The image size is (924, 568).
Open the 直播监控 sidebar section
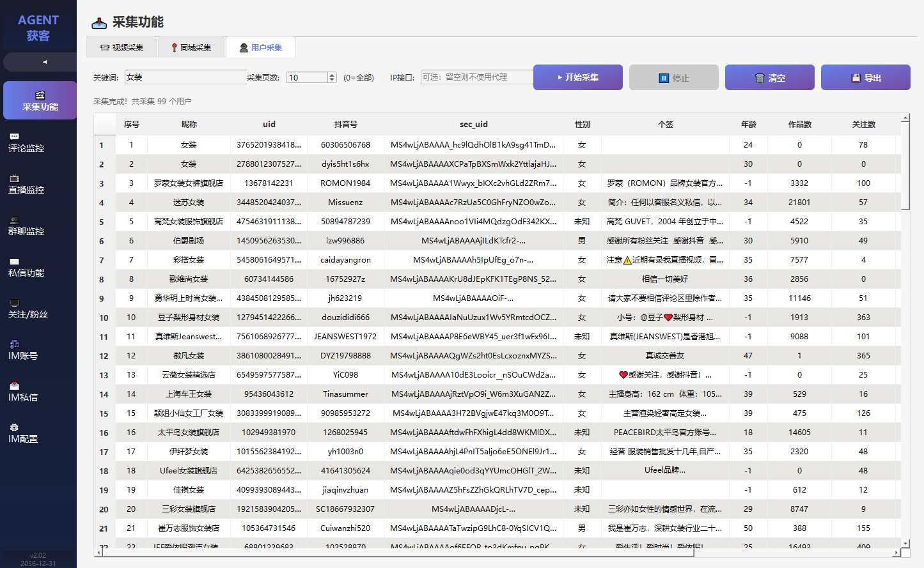[x=38, y=184]
